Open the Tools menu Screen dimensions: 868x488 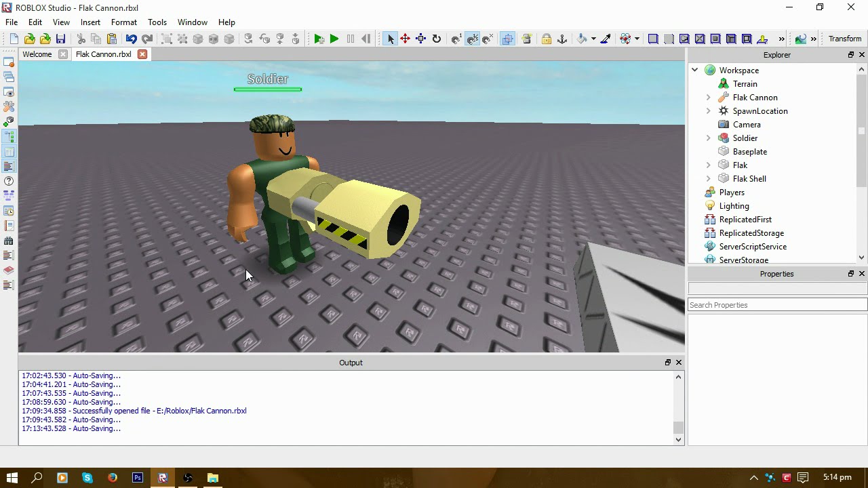[x=157, y=22]
